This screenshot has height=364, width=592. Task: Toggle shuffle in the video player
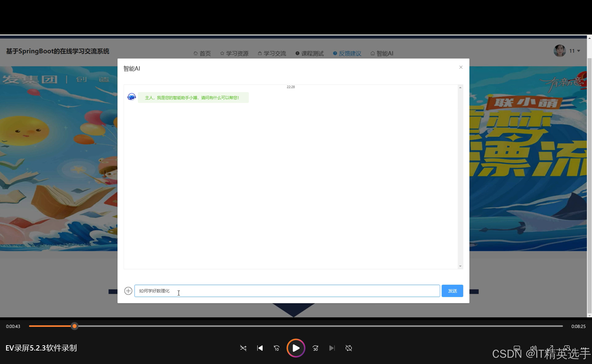coord(243,348)
